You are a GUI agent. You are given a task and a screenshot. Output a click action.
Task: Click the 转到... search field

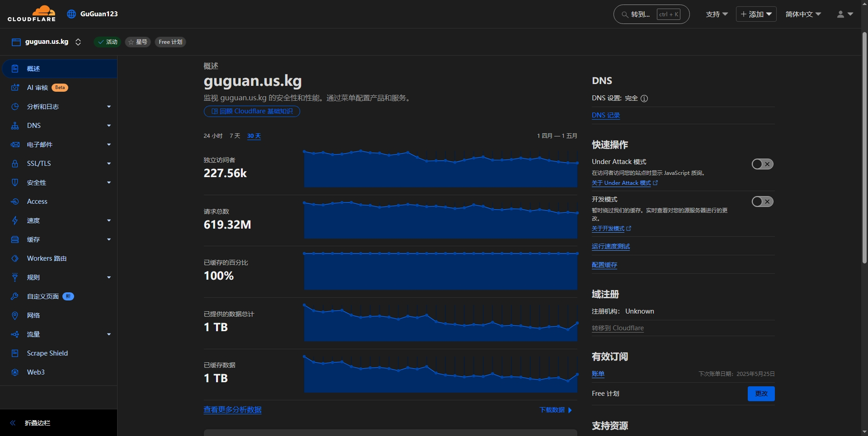(651, 14)
